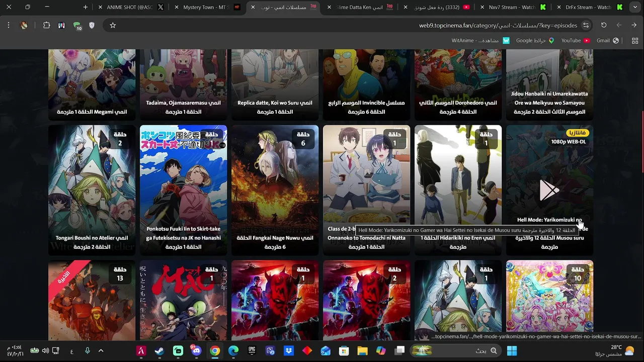Image resolution: width=644 pixels, height=362 pixels.
Task: Open Epic Games launcher from the taskbar
Action: click(252, 351)
